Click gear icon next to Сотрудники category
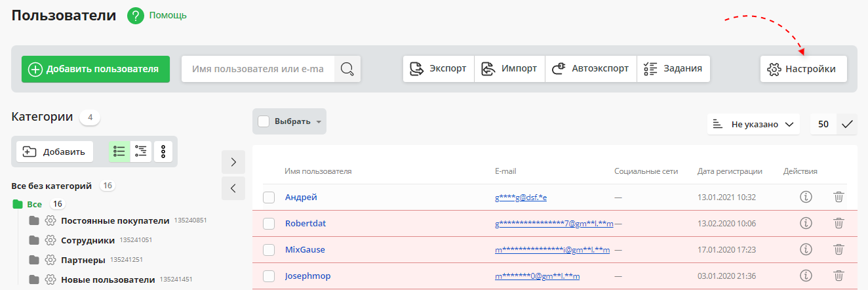 50,240
